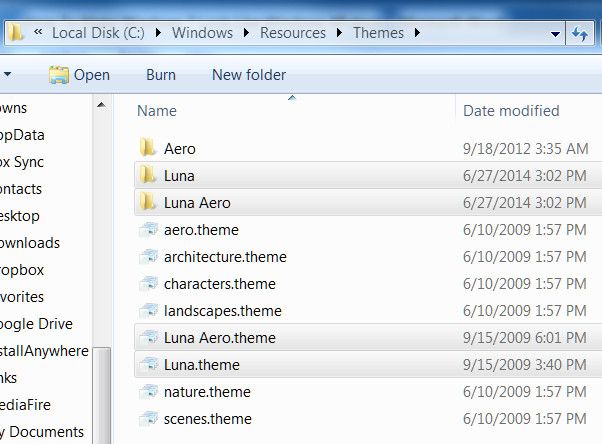This screenshot has width=602, height=444.
Task: Click the Luna.theme file icon
Action: click(x=149, y=364)
